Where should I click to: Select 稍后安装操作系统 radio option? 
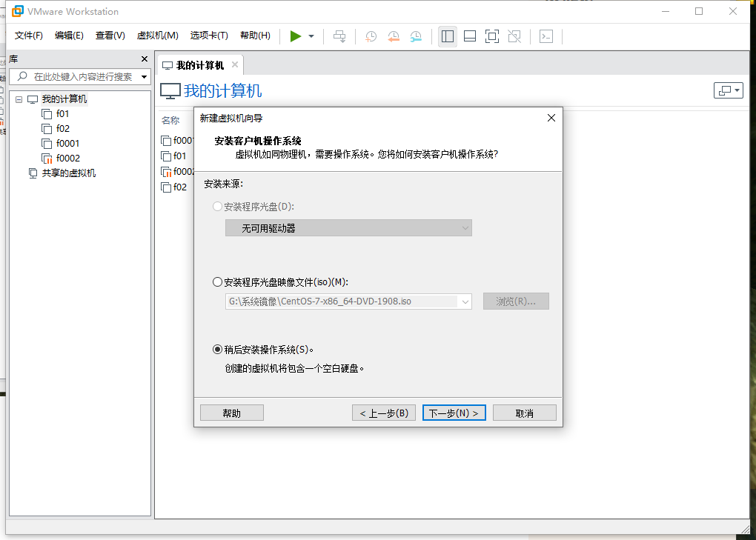click(216, 348)
